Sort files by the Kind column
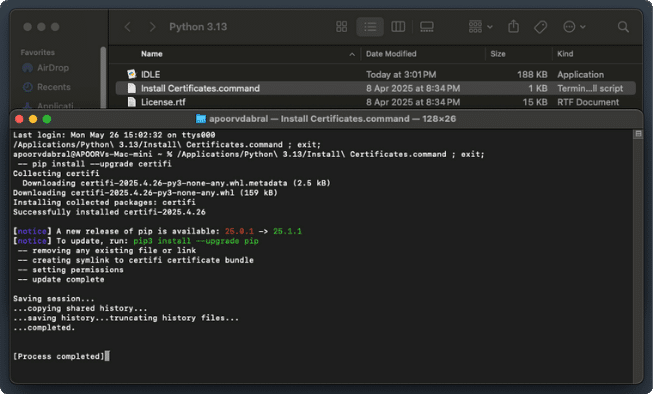The image size is (653, 395). (565, 54)
